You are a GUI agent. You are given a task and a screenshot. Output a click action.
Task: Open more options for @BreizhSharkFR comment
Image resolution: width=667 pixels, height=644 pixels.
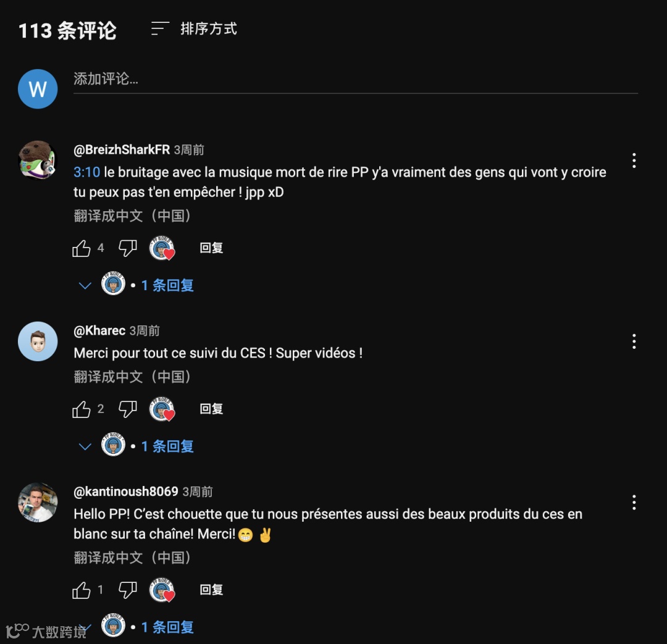click(x=634, y=161)
